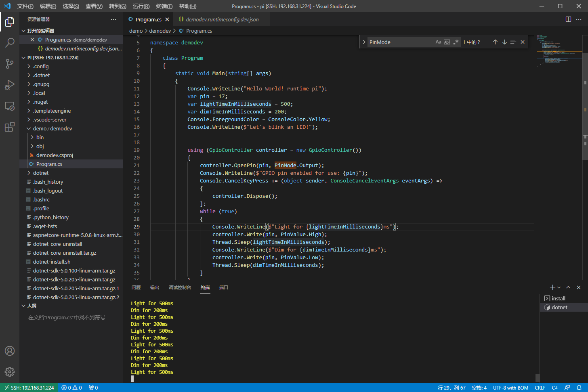
Task: Collapse the open editors section
Action: [x=71, y=31]
